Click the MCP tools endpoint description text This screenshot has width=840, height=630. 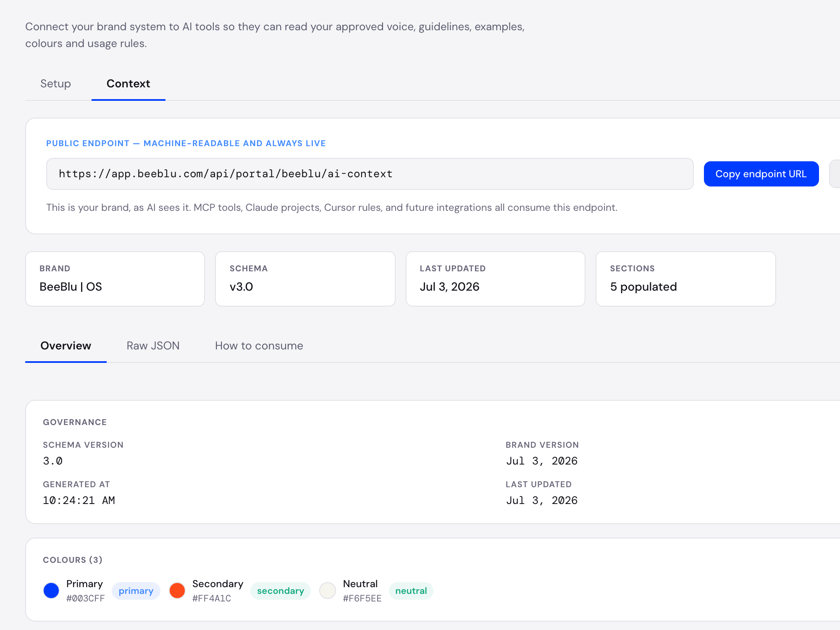(x=332, y=207)
